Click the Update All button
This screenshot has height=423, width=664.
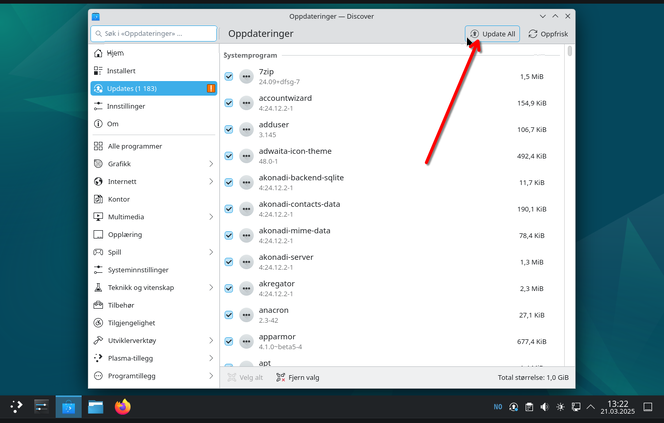(492, 34)
